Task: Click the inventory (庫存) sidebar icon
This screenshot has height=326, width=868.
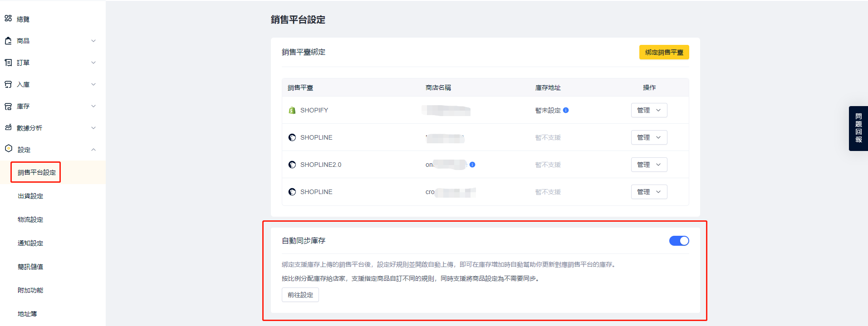Action: [x=8, y=106]
